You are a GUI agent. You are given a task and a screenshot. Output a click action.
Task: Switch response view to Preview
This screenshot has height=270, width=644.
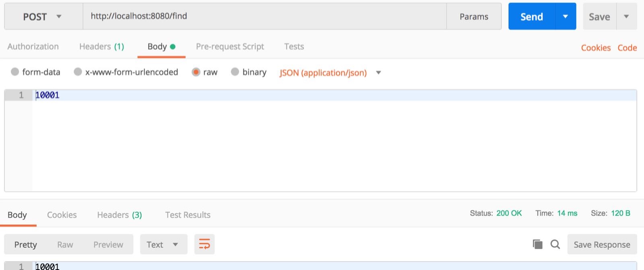(108, 245)
